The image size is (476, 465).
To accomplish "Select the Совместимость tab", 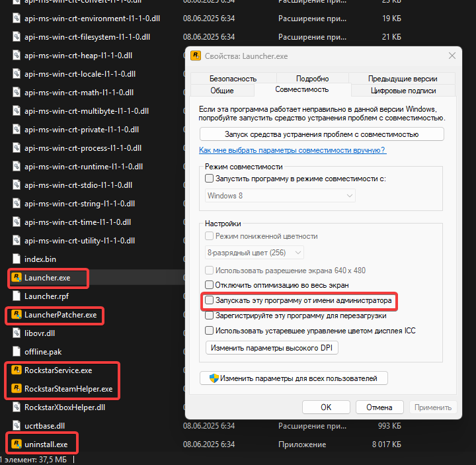I will pos(302,89).
